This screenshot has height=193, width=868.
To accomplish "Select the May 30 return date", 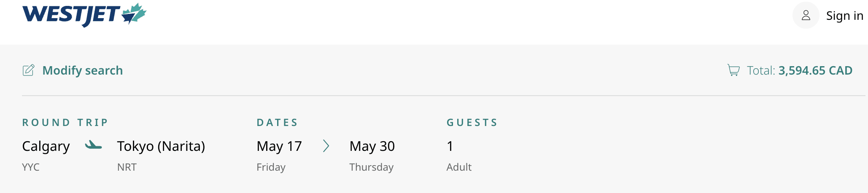I will (x=372, y=146).
